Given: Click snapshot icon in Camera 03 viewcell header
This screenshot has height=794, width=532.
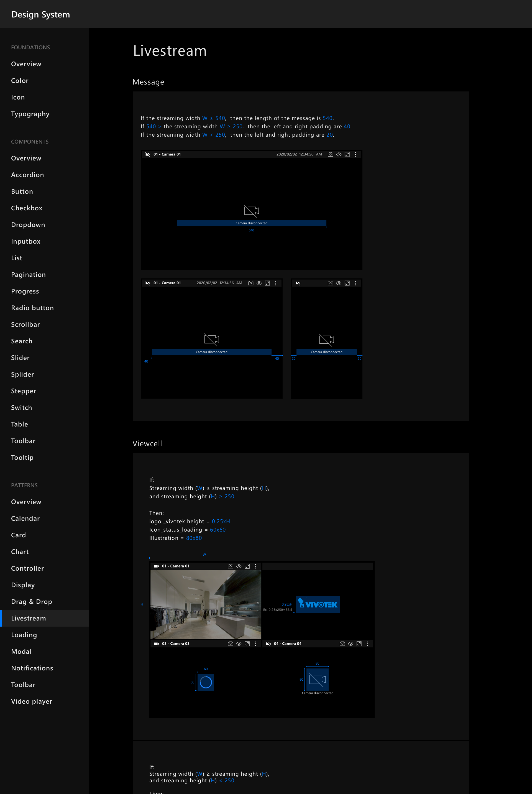Looking at the screenshot, I should tap(230, 644).
